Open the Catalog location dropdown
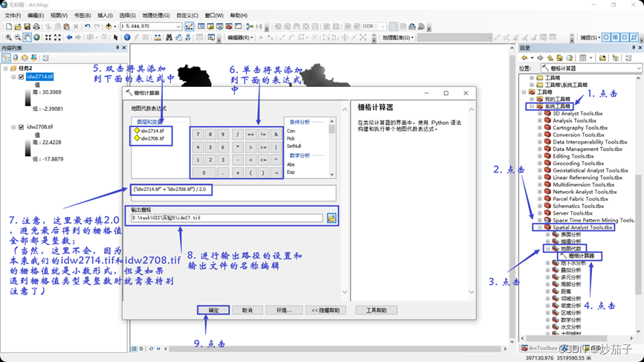This screenshot has width=644, height=362. pyautogui.click(x=639, y=68)
